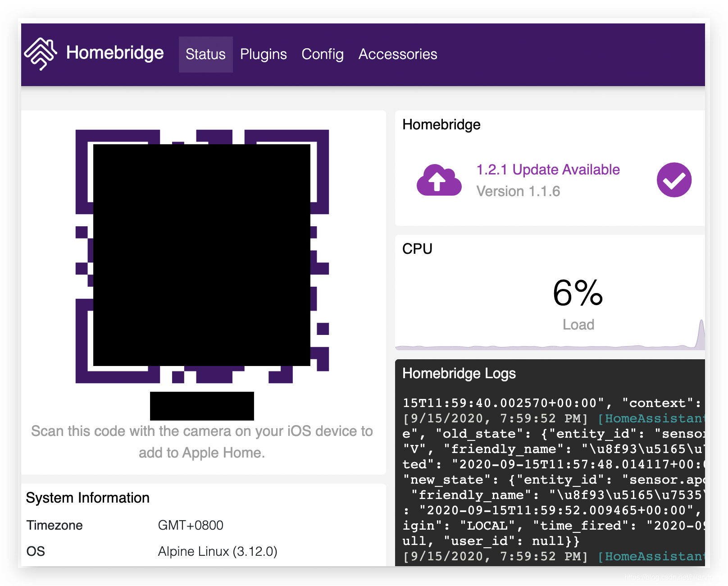Screen dimensions: 728x586
Task: Click the Homebridge Logs panel title
Action: coord(459,373)
